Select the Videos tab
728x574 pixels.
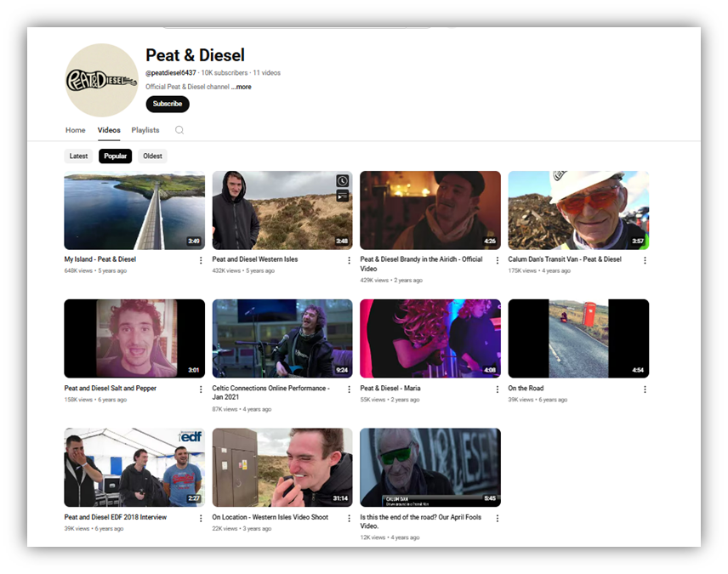coord(109,130)
